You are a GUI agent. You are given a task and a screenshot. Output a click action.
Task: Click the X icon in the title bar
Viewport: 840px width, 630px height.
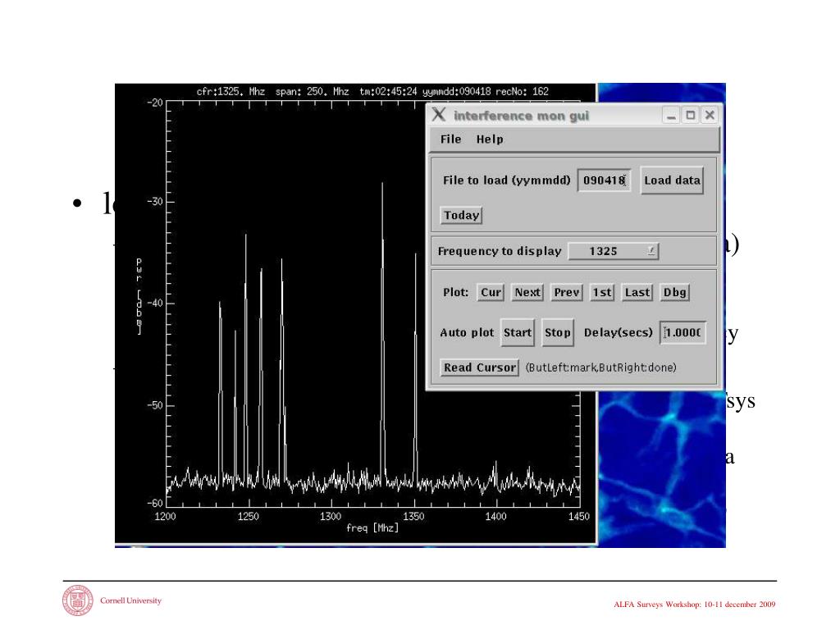point(439,115)
